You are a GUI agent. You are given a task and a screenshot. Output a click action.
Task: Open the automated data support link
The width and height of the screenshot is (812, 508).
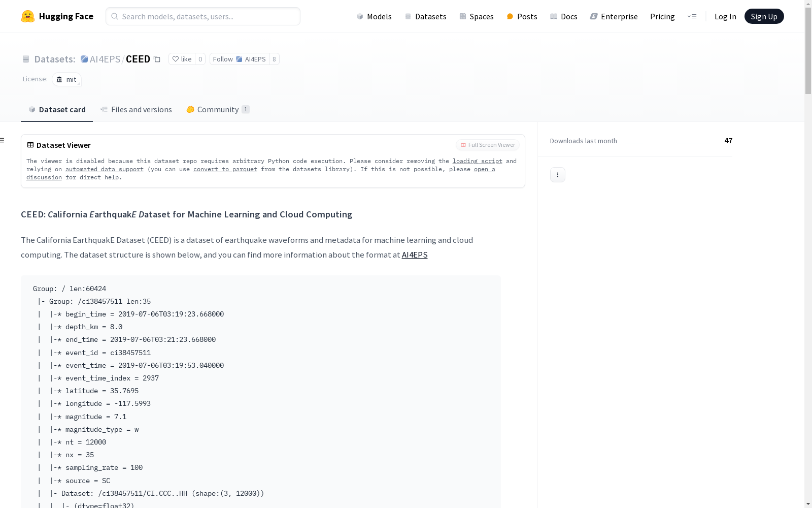point(105,169)
